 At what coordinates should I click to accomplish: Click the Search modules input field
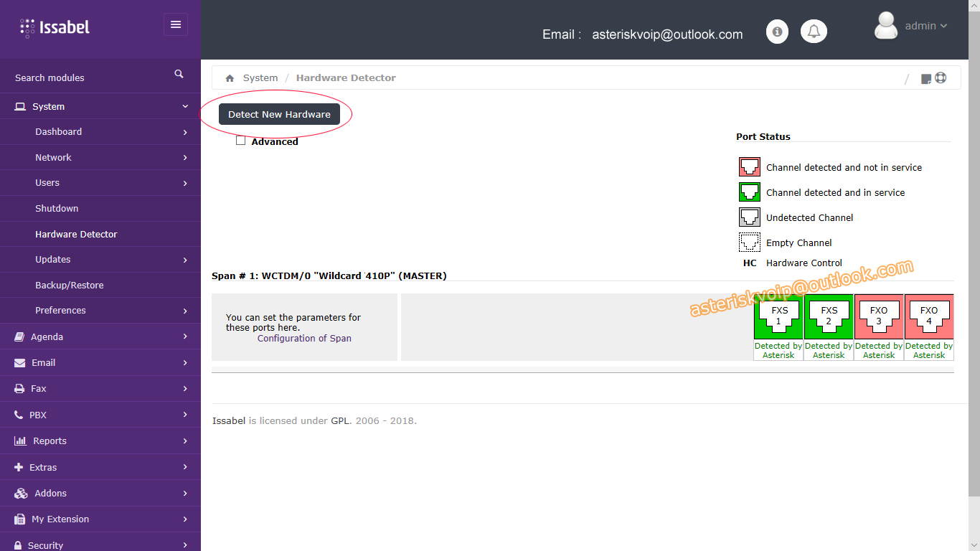pyautogui.click(x=86, y=77)
